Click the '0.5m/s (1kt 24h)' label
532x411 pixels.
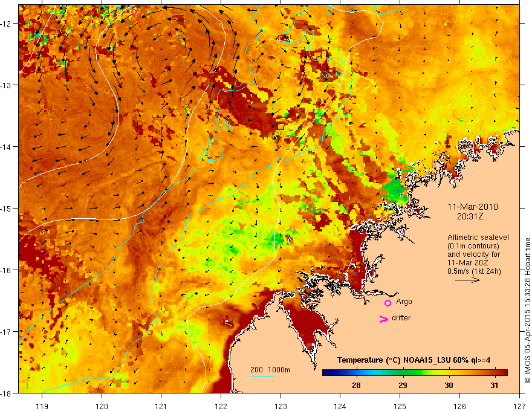474,271
